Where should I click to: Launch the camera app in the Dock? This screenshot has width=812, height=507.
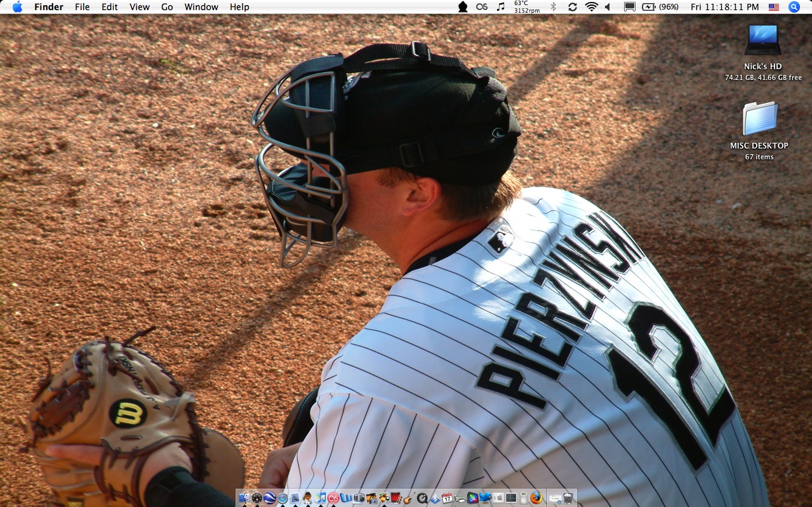click(359, 498)
